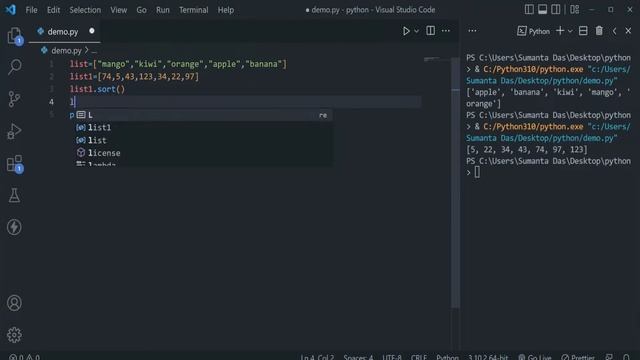Screen dimensions: 640x360
Task: Change line endings via CRLF entry
Action: pyautogui.click(x=419, y=357)
